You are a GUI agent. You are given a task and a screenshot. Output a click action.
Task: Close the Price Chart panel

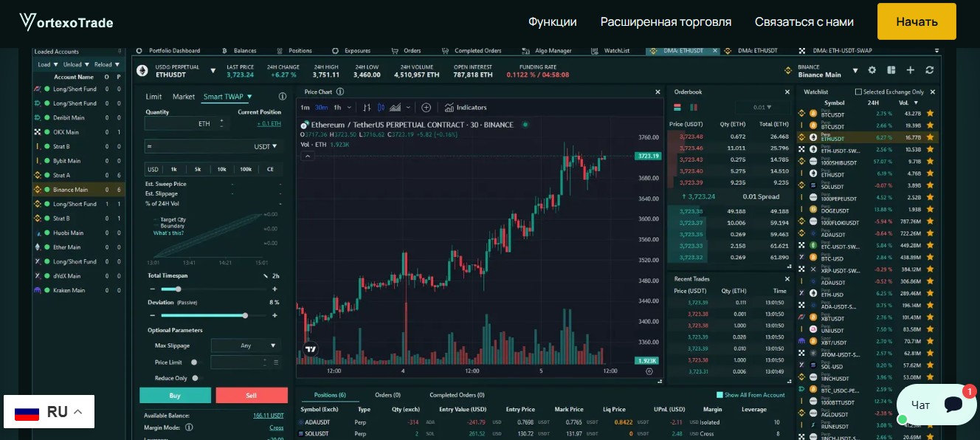[658, 92]
